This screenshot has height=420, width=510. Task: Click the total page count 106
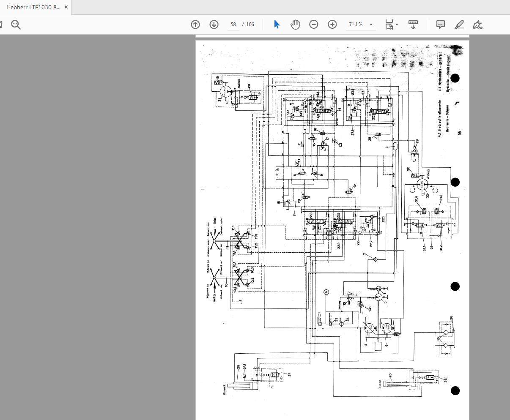250,25
